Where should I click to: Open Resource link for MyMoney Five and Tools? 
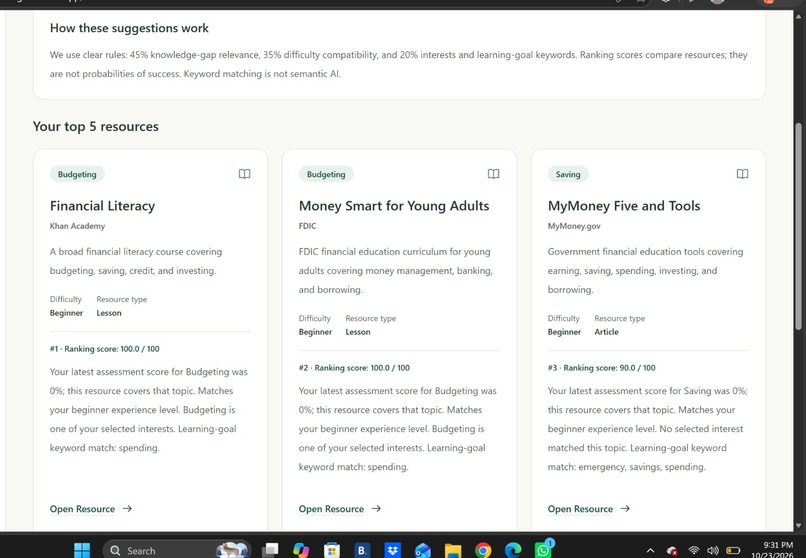[580, 509]
